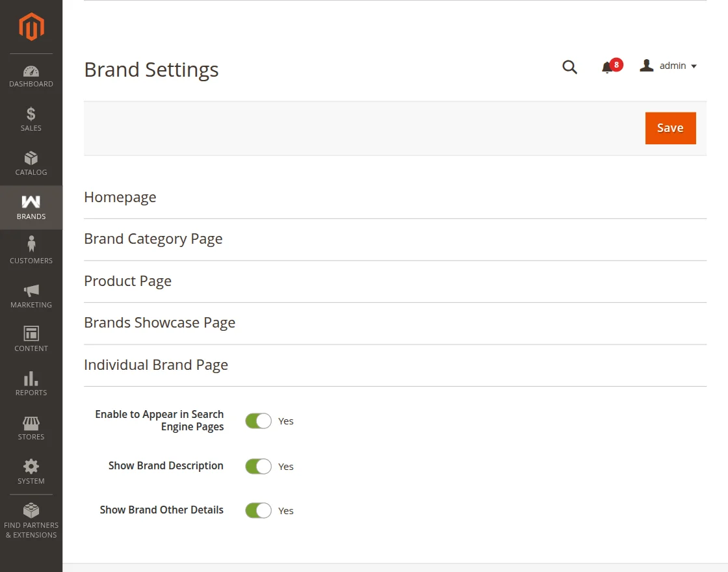Click the Magento logo icon

pos(31,27)
